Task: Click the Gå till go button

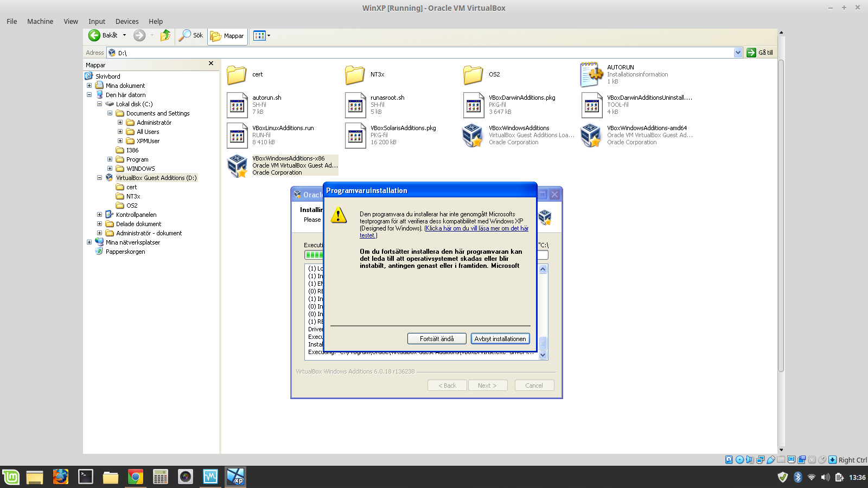Action: (x=760, y=53)
